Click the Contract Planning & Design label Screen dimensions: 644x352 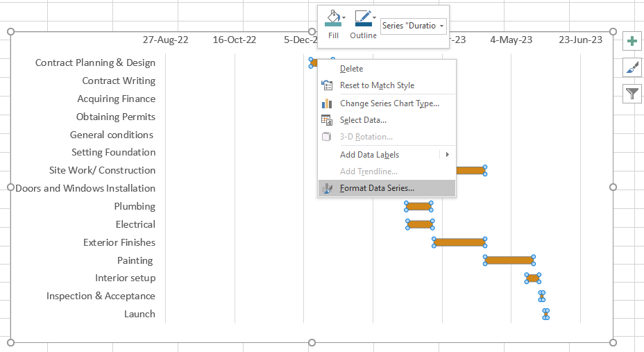pyautogui.click(x=95, y=63)
